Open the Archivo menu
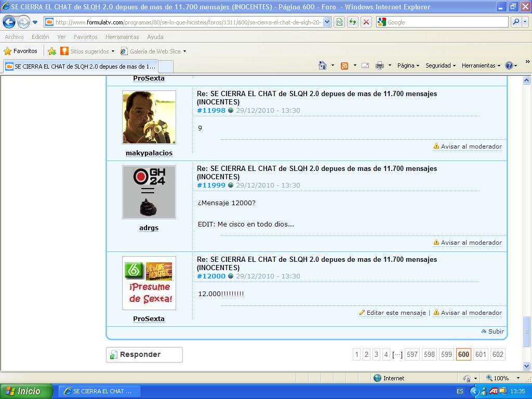Image resolution: width=532 pixels, height=399 pixels. (14, 37)
